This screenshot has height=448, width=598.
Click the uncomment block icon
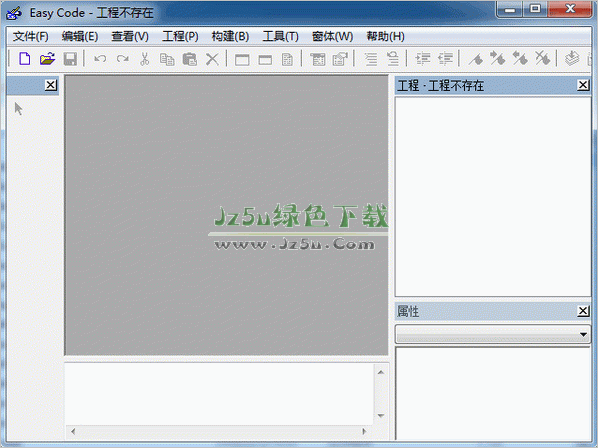(x=445, y=59)
